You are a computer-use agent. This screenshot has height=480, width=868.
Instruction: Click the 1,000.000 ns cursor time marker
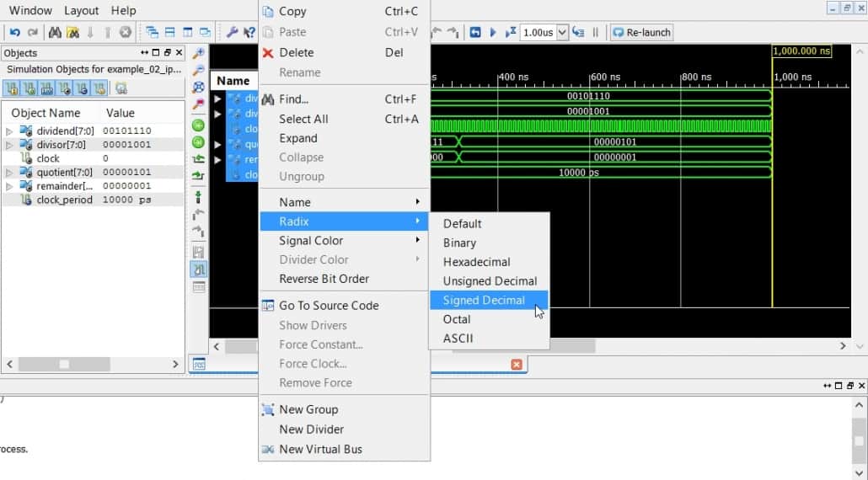coord(801,51)
